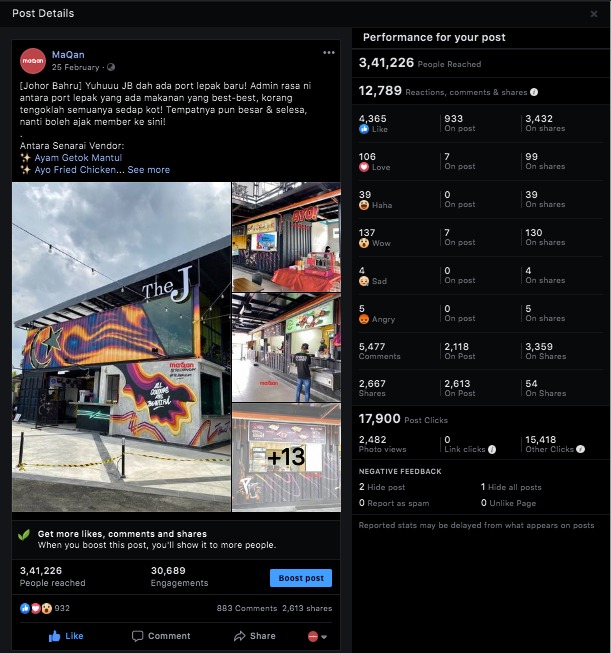Click the public globe audience icon
611x653 pixels.
click(111, 67)
